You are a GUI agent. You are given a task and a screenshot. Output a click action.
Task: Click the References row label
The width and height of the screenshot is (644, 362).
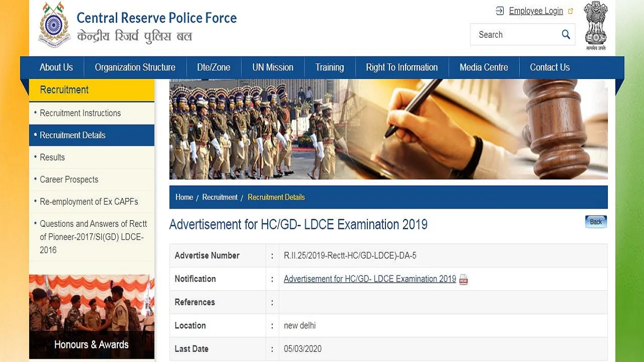click(195, 302)
